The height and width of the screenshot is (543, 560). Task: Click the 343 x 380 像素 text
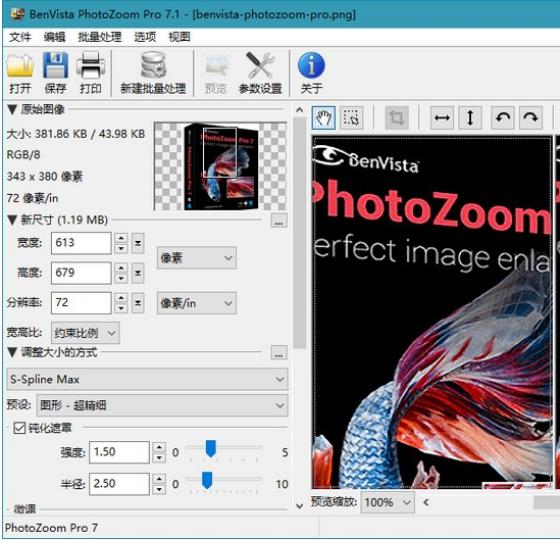(x=45, y=176)
